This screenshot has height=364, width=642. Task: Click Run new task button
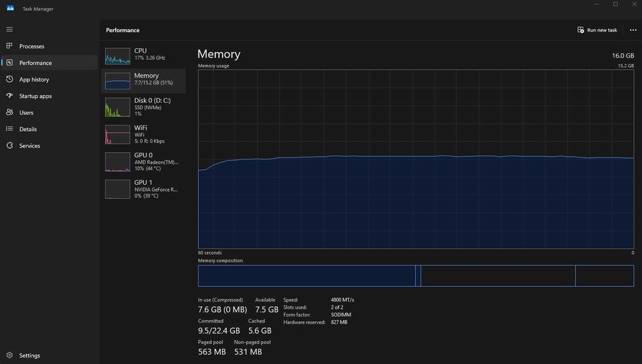(597, 30)
